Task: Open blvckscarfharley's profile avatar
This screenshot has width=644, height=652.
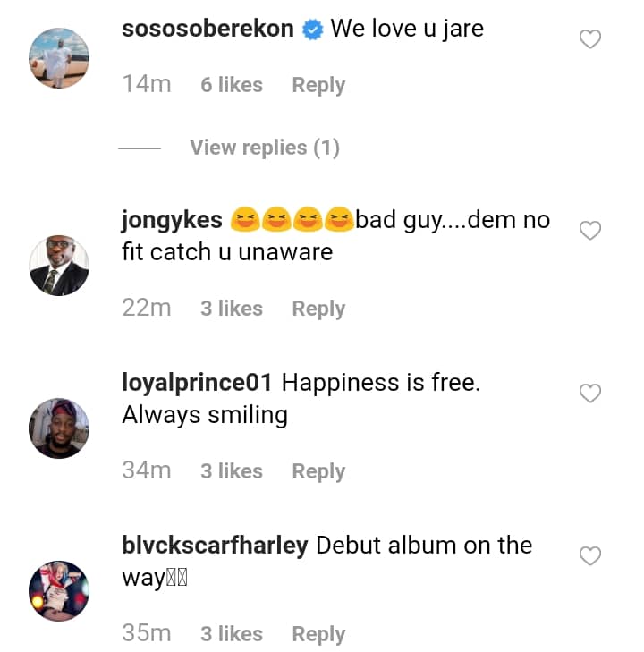Action: click(59, 591)
